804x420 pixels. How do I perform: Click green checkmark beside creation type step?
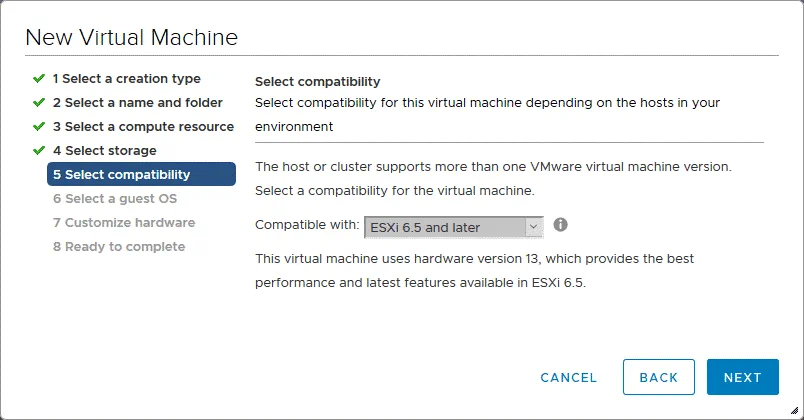(x=39, y=78)
